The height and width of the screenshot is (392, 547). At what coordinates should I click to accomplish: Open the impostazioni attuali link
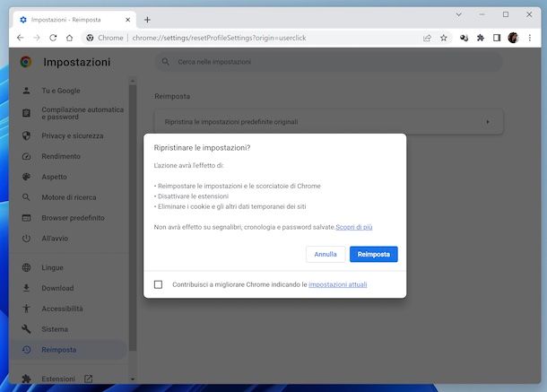337,284
